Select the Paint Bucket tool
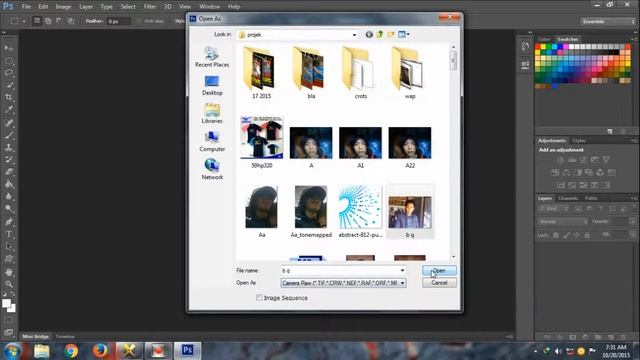 9,184
